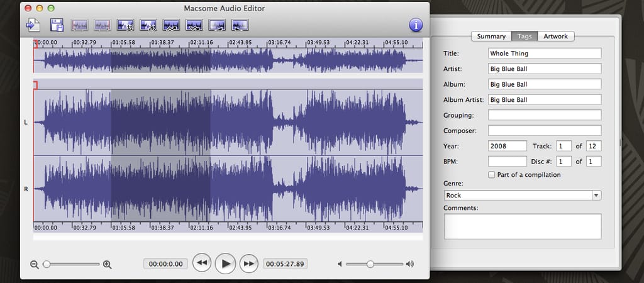Select the crop waveform tool in toolbar
644x283 pixels.
pyautogui.click(x=125, y=25)
